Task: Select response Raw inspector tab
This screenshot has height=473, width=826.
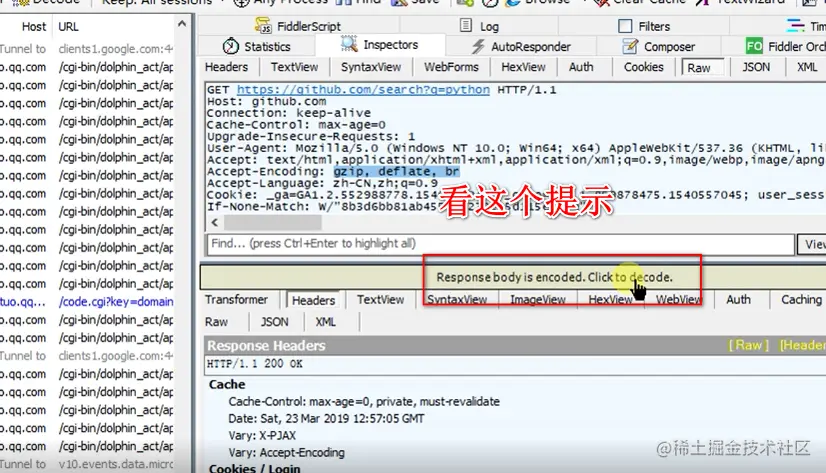Action: 217,322
